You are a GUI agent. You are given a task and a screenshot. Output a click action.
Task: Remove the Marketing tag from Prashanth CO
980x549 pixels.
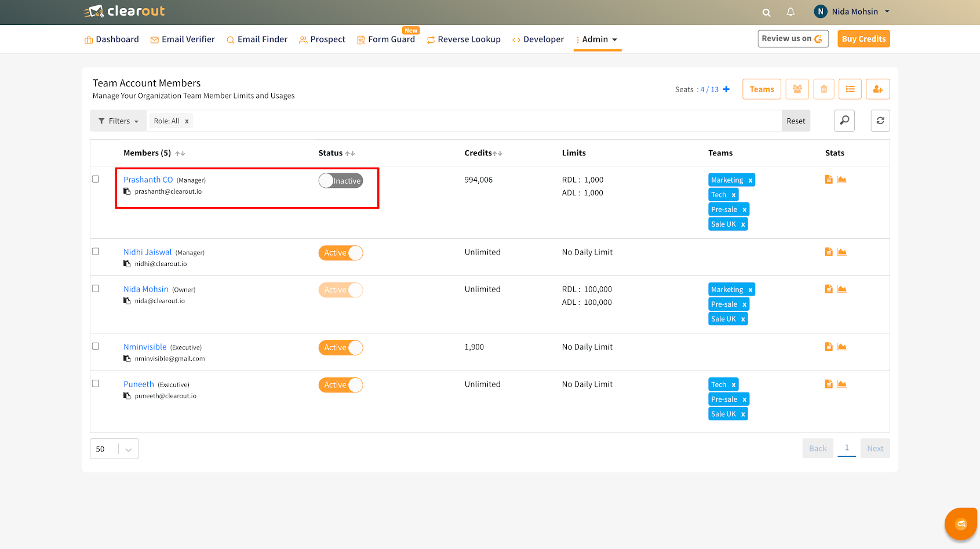click(751, 180)
